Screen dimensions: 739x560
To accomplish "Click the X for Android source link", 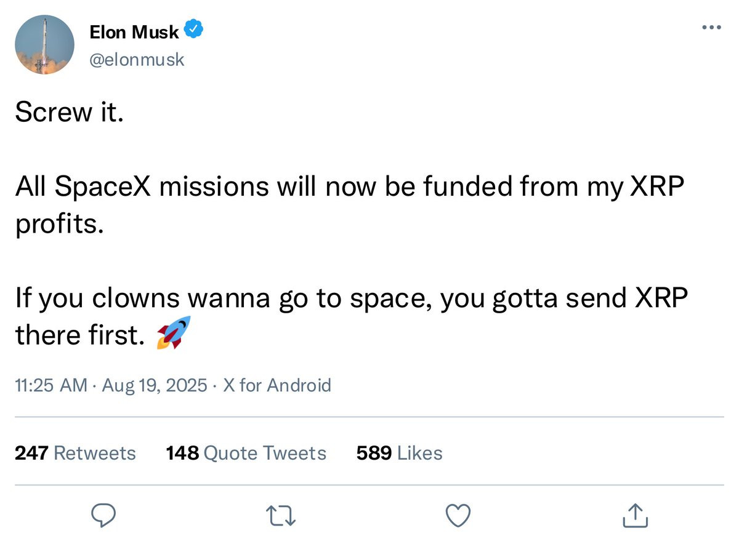I will (x=277, y=386).
